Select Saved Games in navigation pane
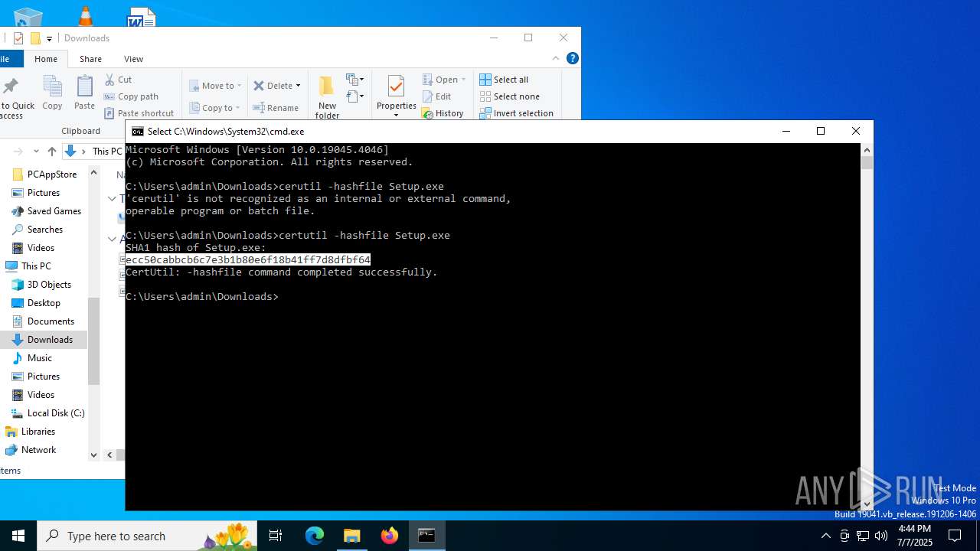The image size is (980, 551). pyautogui.click(x=54, y=211)
